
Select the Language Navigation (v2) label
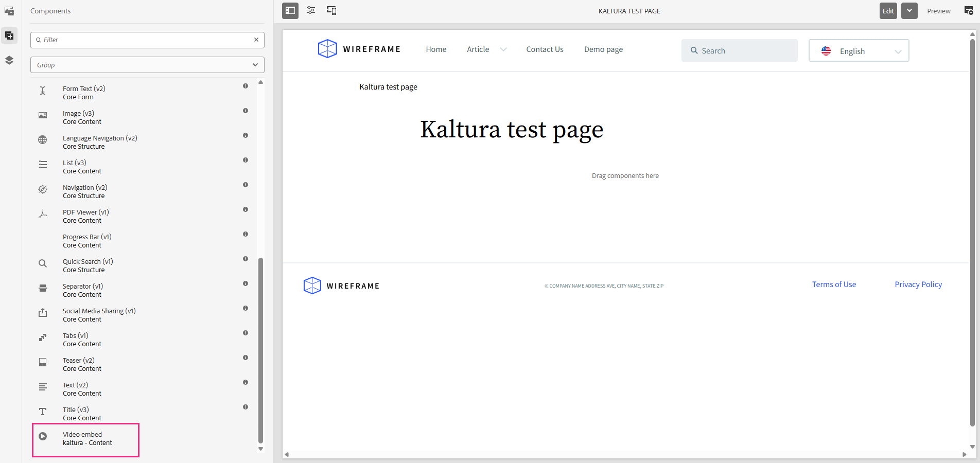(100, 138)
